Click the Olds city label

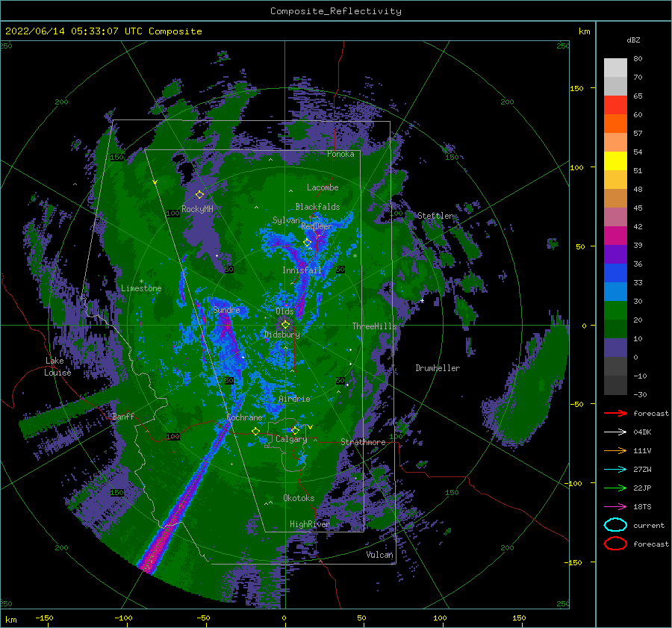[284, 311]
